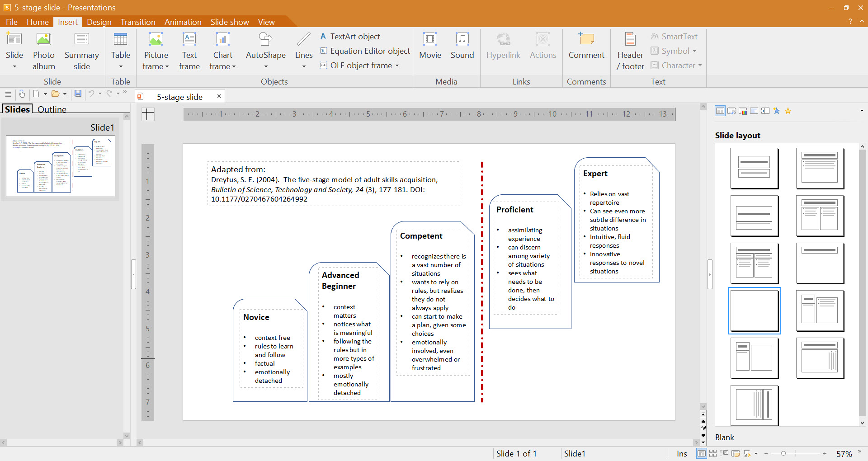868x461 pixels.
Task: Click the help question mark button
Action: coord(850,22)
